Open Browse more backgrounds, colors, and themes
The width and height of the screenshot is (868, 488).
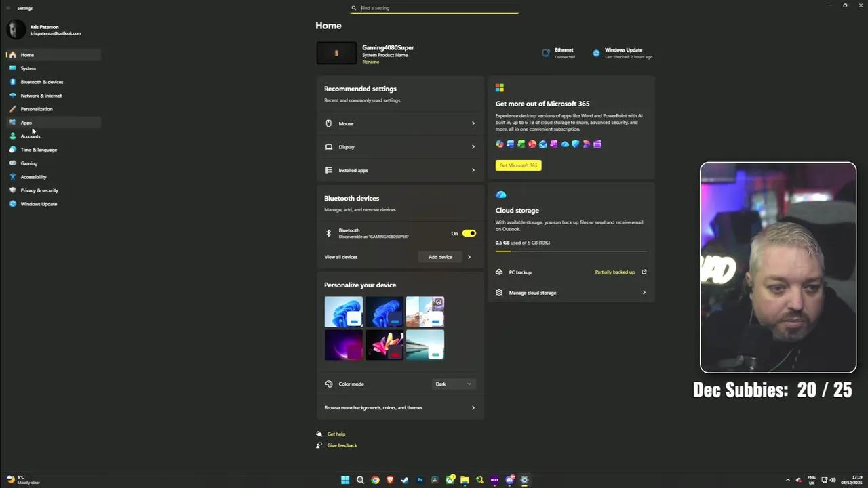coord(400,408)
